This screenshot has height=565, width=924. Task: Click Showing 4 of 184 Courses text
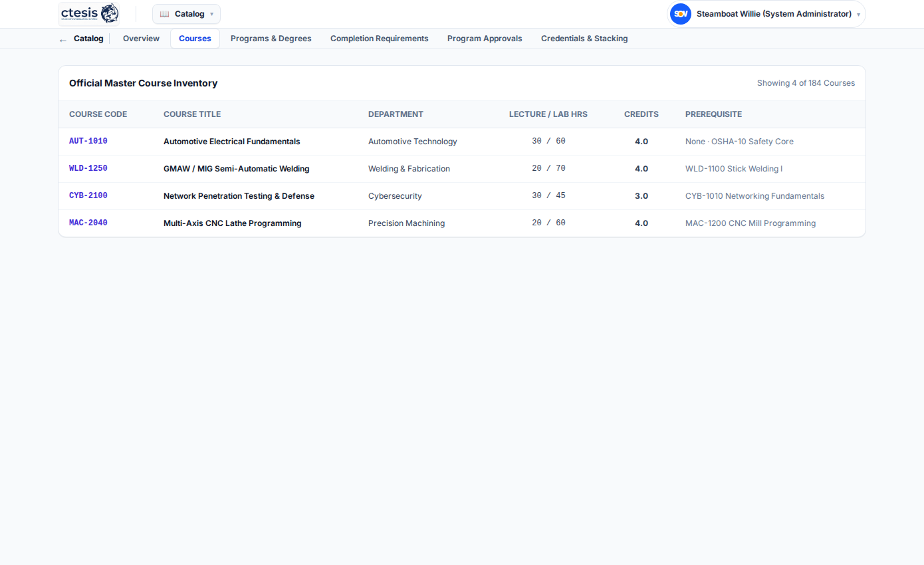(x=806, y=83)
